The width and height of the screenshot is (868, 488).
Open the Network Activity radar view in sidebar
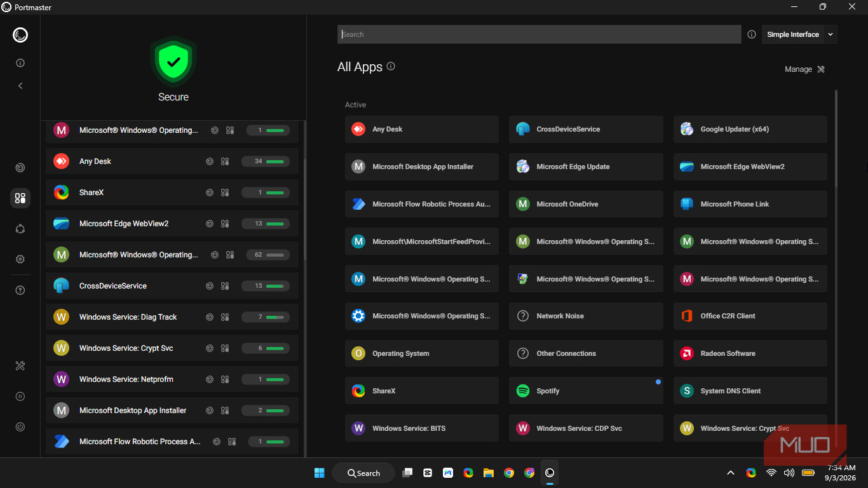pyautogui.click(x=20, y=168)
